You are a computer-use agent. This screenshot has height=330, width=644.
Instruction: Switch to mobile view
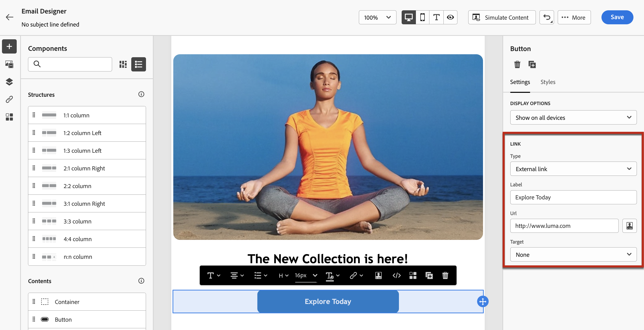(422, 17)
